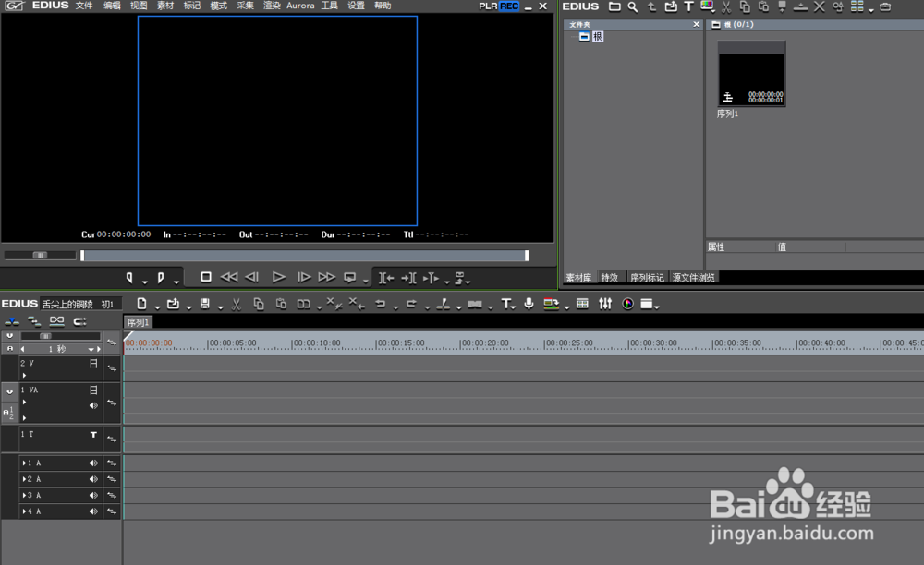This screenshot has height=565, width=924.
Task: Click the ripple delete icon in timeline toolbar
Action: tap(357, 304)
